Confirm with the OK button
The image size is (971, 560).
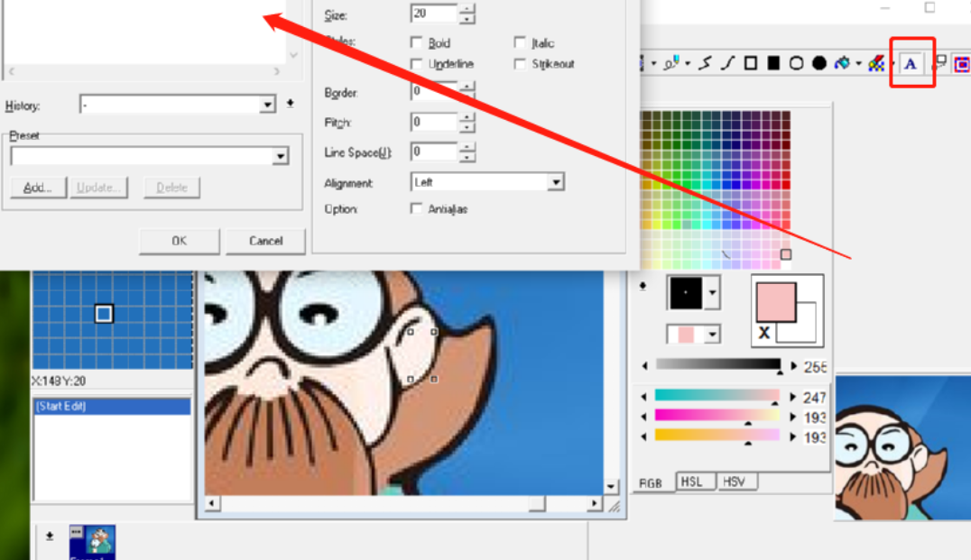[180, 241]
